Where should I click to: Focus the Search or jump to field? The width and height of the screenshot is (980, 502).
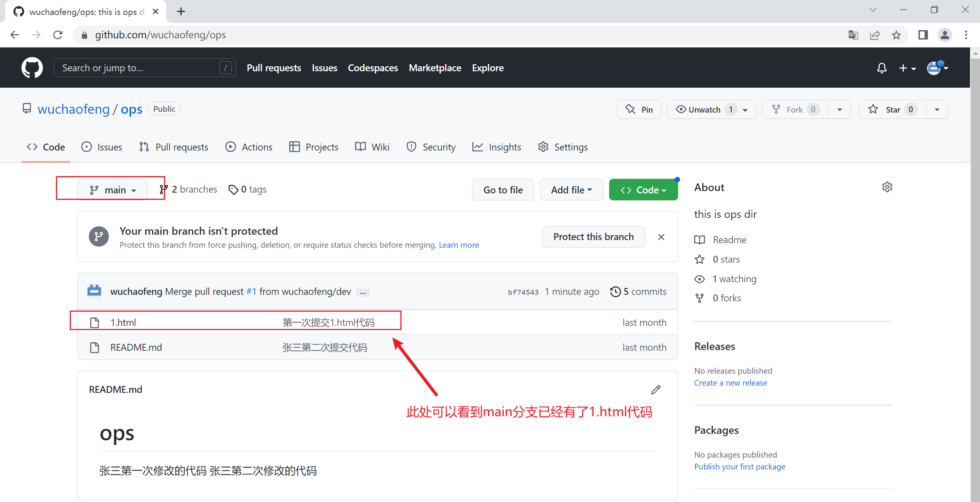pos(145,68)
